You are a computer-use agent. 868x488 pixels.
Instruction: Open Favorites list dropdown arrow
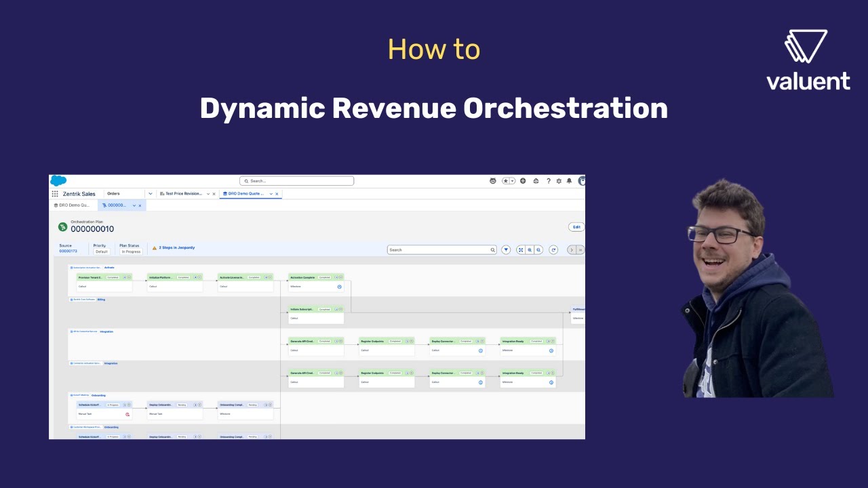pyautogui.click(x=513, y=181)
